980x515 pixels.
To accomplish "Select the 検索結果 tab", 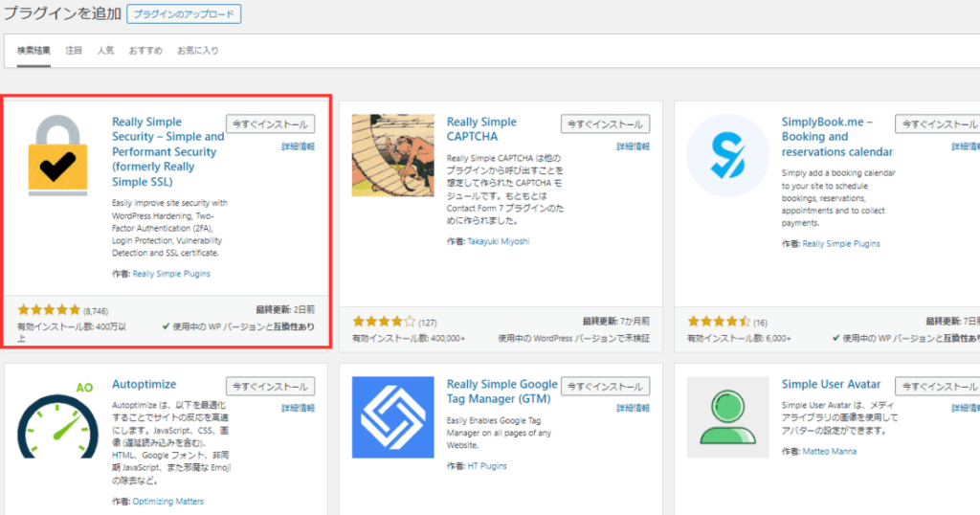I will click(34, 50).
